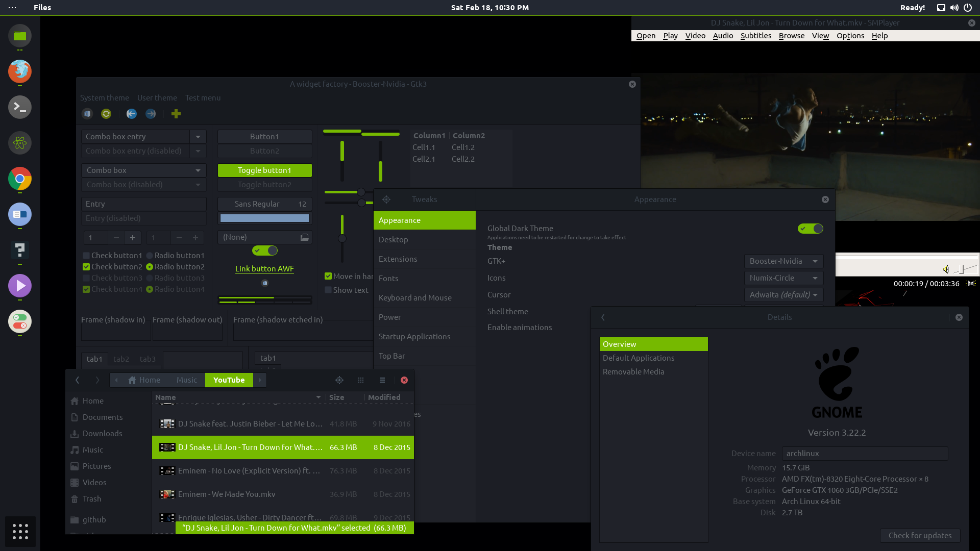980x551 pixels.
Task: Click the file chooser folder icon beside (None)
Action: (304, 237)
